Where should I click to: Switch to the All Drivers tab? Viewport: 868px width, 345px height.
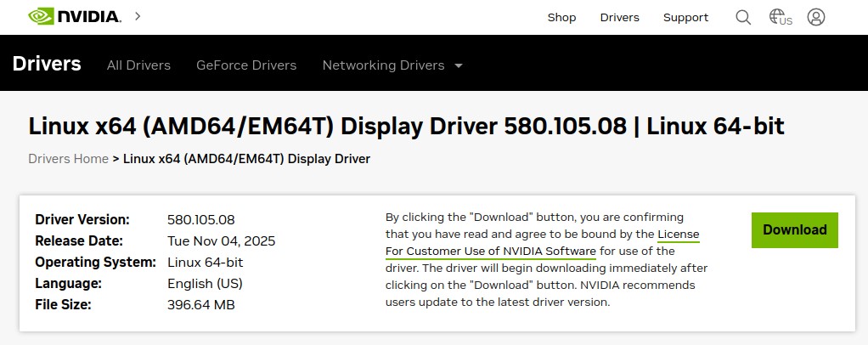pos(138,65)
